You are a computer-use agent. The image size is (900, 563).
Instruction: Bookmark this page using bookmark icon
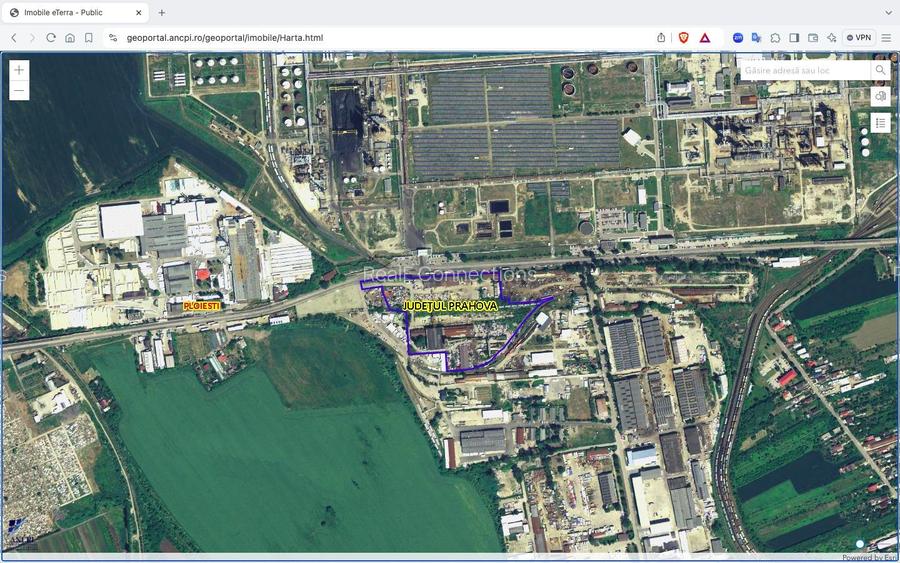(x=89, y=38)
